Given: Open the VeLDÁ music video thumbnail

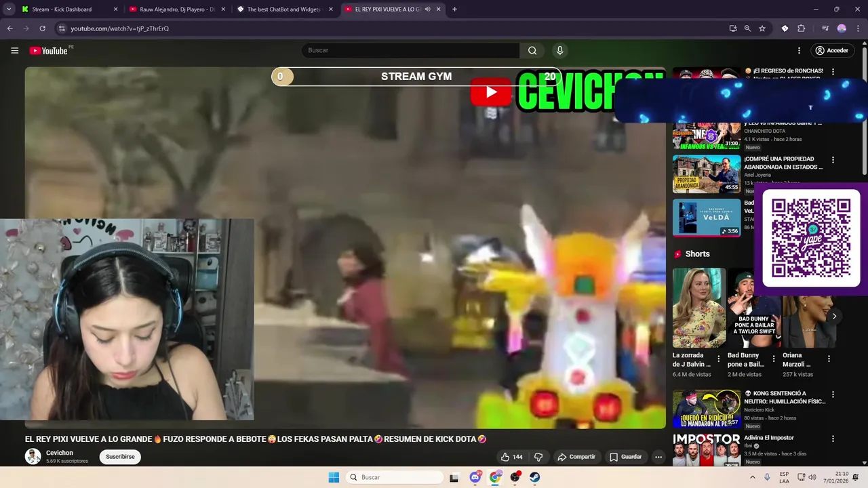Looking at the screenshot, I should pyautogui.click(x=707, y=218).
